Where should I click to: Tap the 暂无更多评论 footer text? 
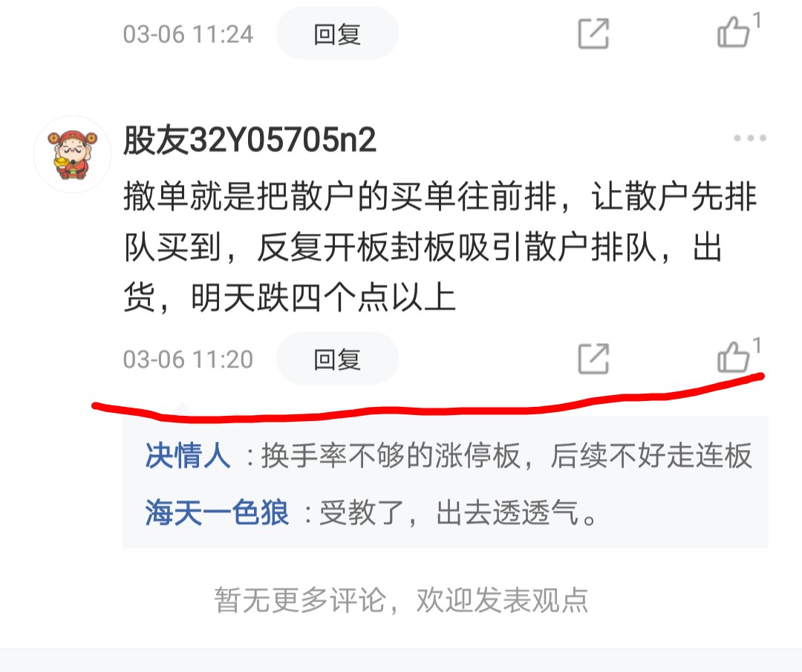[401, 600]
